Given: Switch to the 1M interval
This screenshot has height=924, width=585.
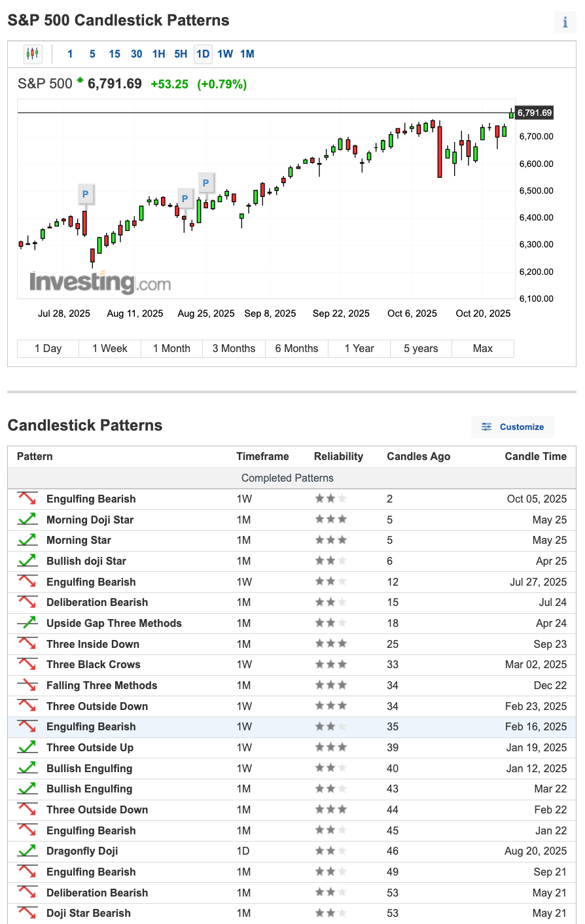Looking at the screenshot, I should click(x=247, y=54).
